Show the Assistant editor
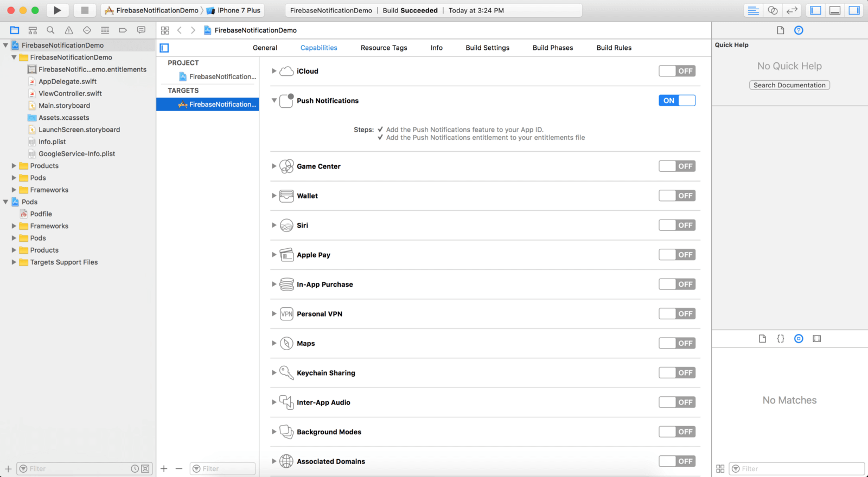 773,10
